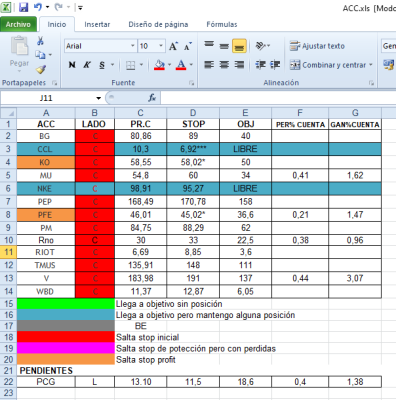
Task: Click the Increase Font Size icon
Action: click(173, 46)
